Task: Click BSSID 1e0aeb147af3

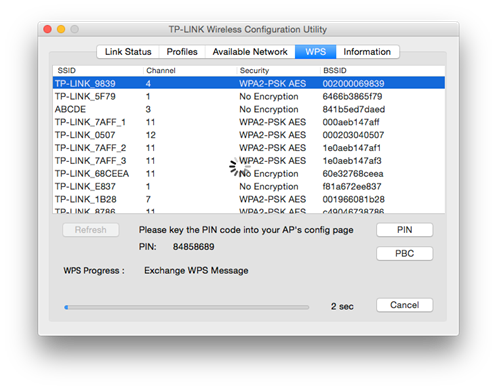Action: 352,161
